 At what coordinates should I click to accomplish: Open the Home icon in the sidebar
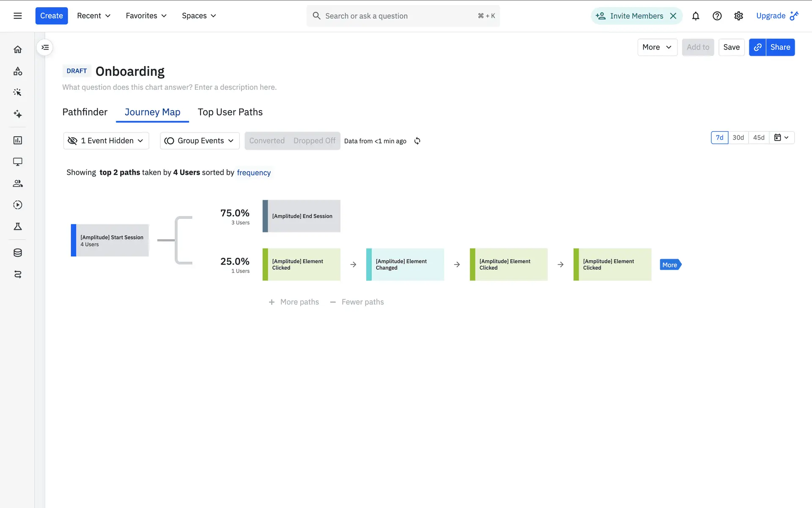17,50
